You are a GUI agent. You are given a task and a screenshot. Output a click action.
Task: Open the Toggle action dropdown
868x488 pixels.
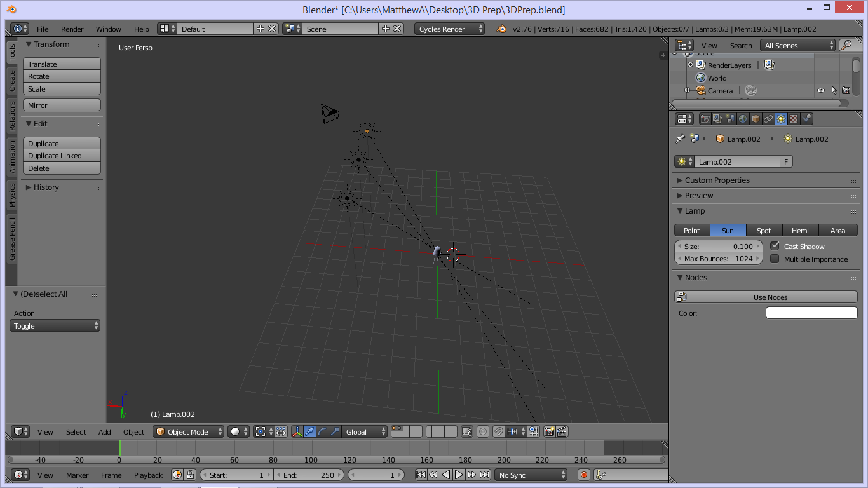[x=55, y=325]
